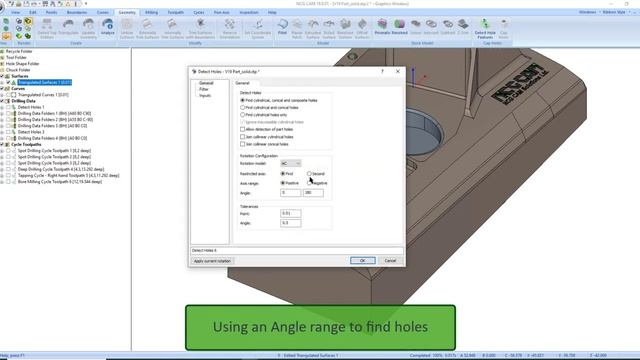Select Detect Holes 1 tree item

click(31, 107)
